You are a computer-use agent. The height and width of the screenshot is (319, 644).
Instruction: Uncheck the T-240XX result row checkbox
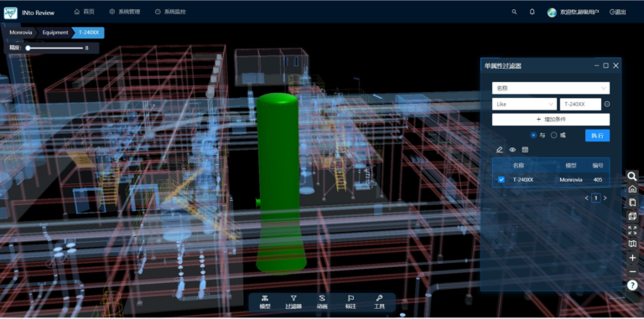[x=501, y=179]
